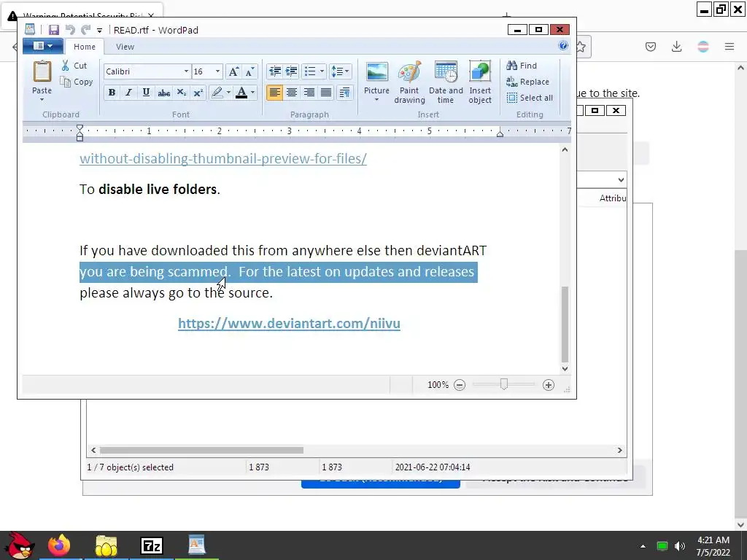747x560 pixels.
Task: Toggle Subscript formatting
Action: [182, 93]
